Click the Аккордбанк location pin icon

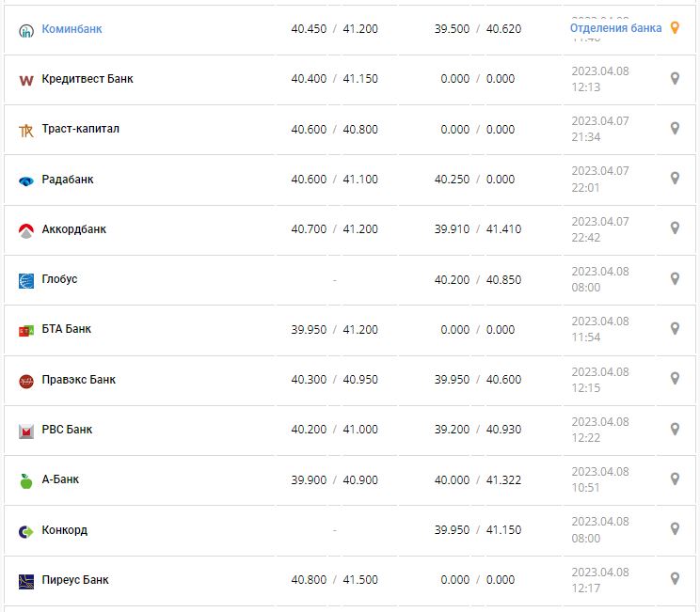pyautogui.click(x=675, y=228)
